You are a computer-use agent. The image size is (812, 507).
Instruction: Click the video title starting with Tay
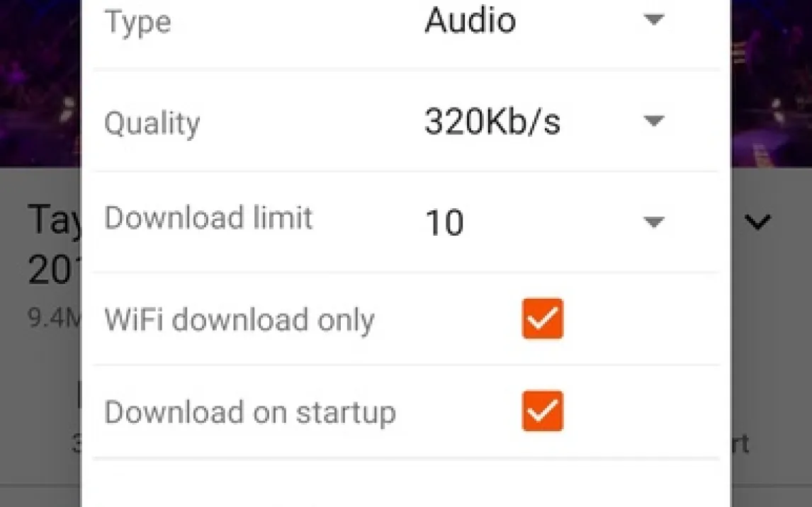(54, 221)
